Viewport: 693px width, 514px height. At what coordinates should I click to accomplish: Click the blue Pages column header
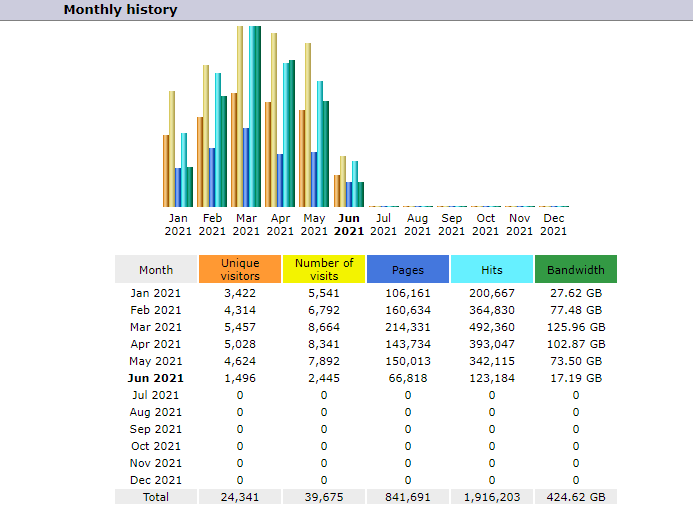[408, 269]
